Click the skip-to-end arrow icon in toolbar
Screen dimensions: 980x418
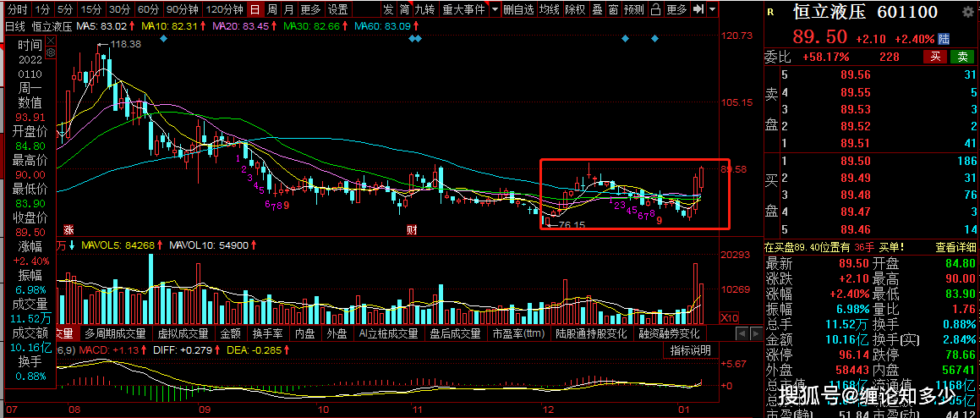pos(698,9)
